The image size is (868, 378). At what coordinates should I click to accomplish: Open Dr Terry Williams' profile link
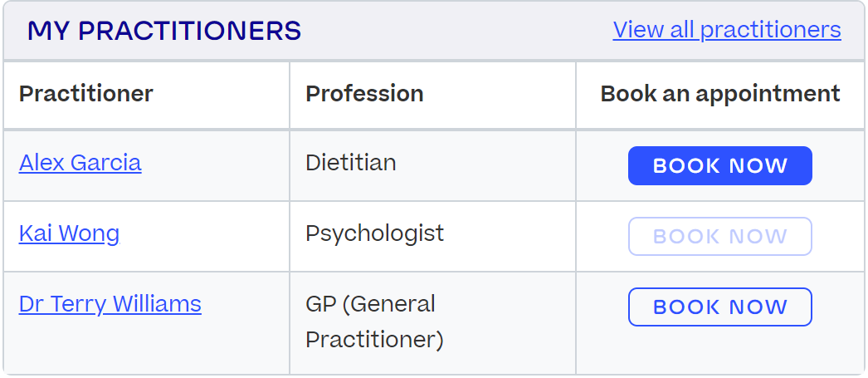tap(110, 304)
